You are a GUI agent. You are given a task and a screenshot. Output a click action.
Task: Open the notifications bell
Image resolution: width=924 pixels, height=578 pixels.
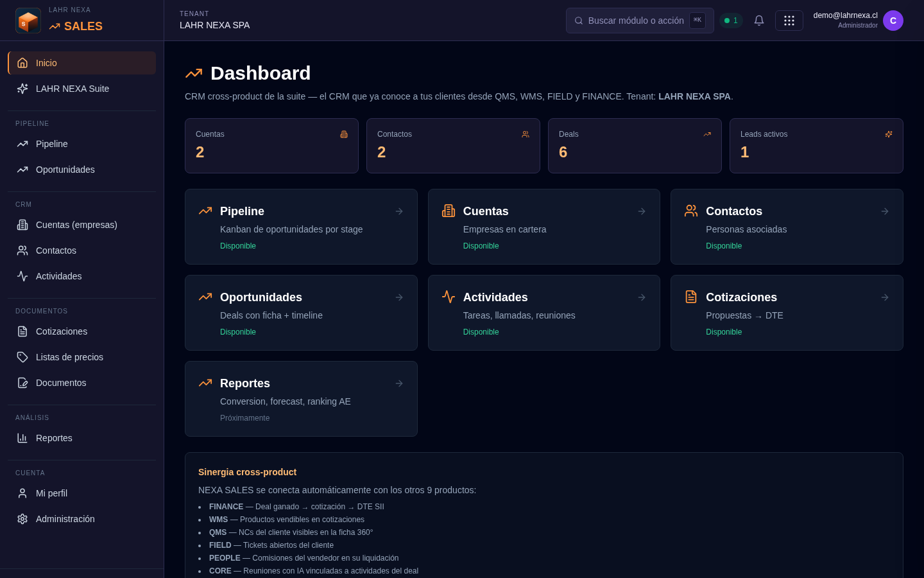point(759,21)
